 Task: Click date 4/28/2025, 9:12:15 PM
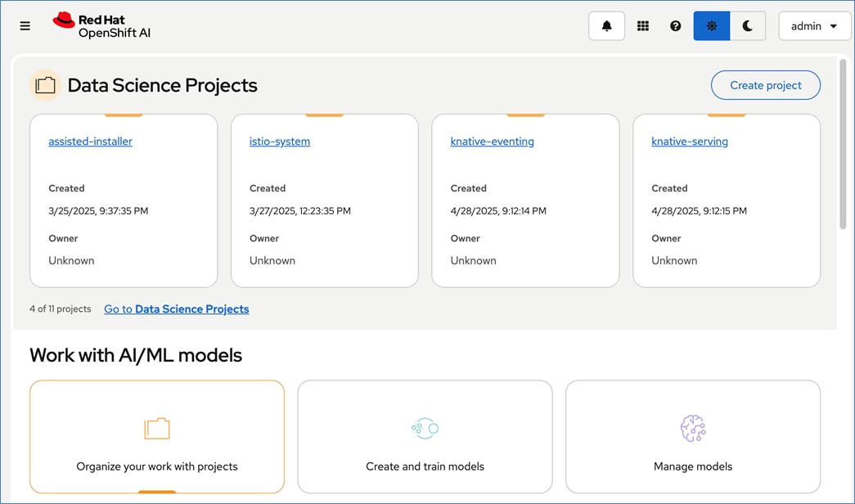(x=699, y=210)
